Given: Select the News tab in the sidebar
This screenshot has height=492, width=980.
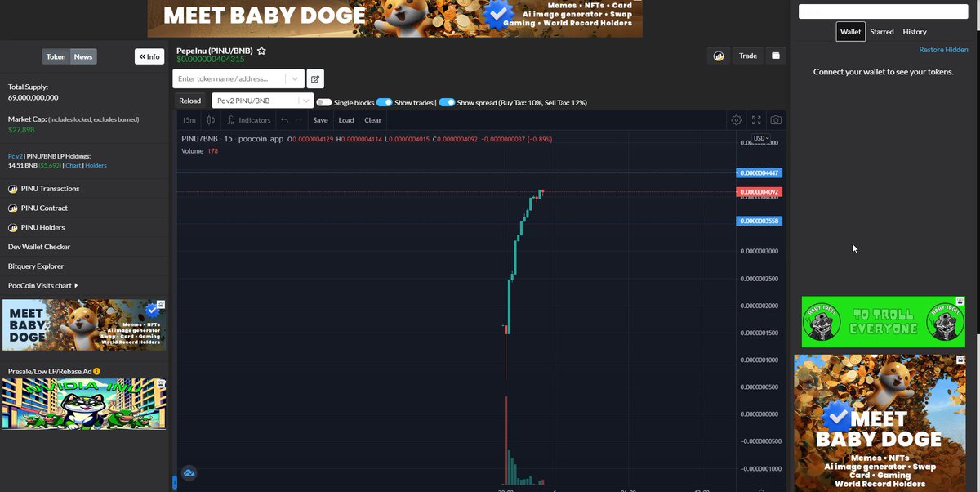Looking at the screenshot, I should [82, 56].
